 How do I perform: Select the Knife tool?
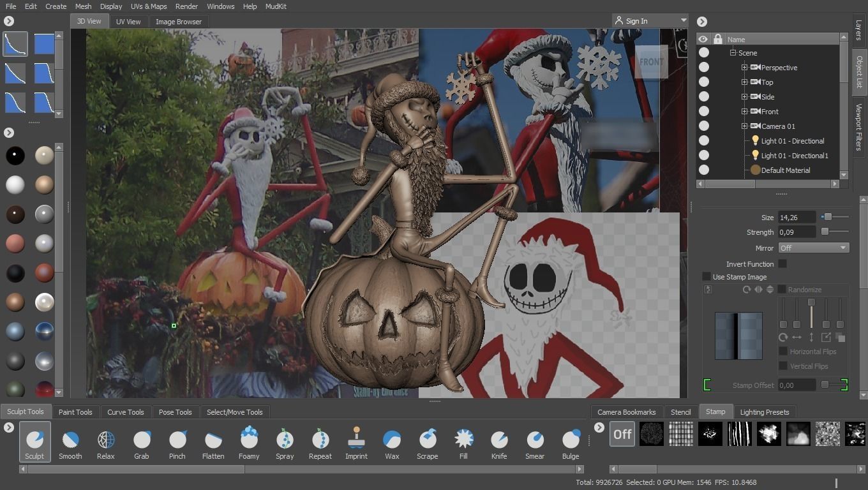pos(499,442)
